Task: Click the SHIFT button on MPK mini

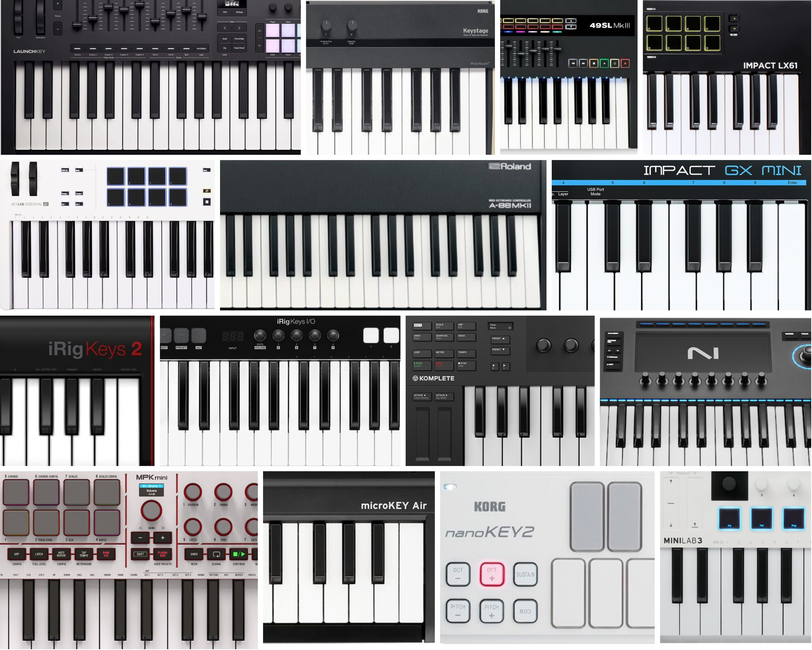Action: point(140,554)
